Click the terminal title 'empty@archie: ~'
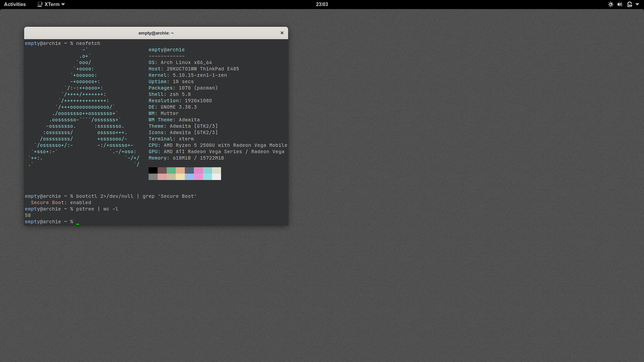The width and height of the screenshot is (644, 362). click(156, 33)
